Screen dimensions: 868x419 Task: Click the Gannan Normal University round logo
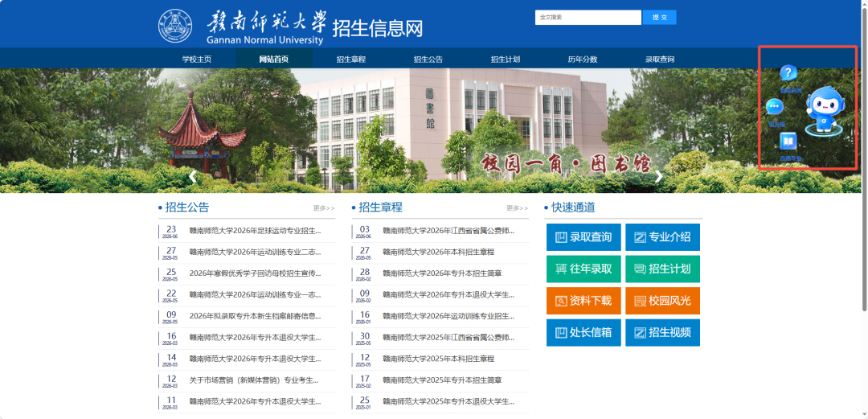[x=175, y=26]
